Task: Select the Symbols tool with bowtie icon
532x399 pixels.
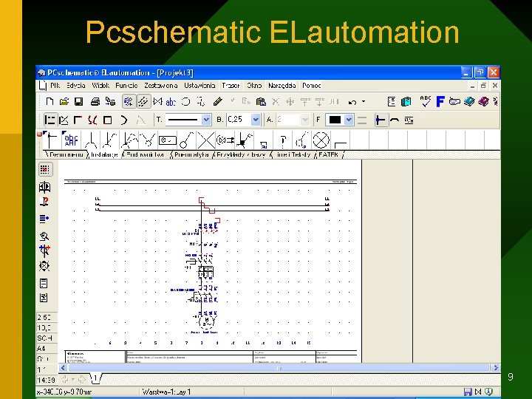Action: [x=157, y=101]
